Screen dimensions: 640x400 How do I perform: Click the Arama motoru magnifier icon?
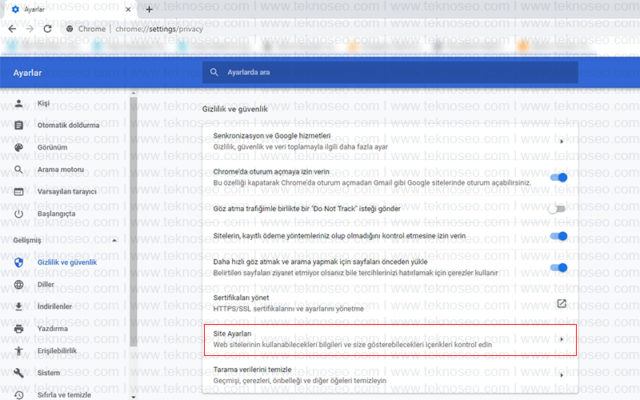click(19, 169)
